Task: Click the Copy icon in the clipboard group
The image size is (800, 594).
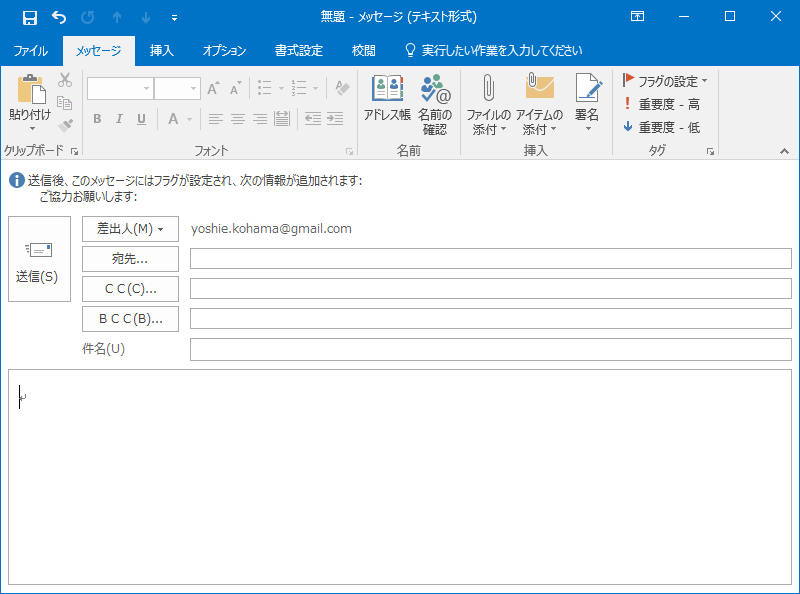Action: click(x=65, y=103)
